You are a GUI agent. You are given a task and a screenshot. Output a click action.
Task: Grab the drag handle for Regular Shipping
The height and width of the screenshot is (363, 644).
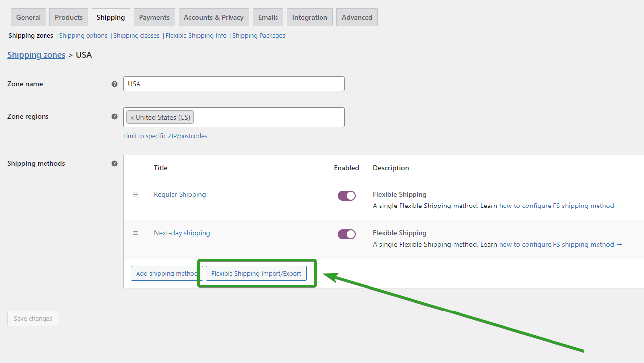click(135, 194)
